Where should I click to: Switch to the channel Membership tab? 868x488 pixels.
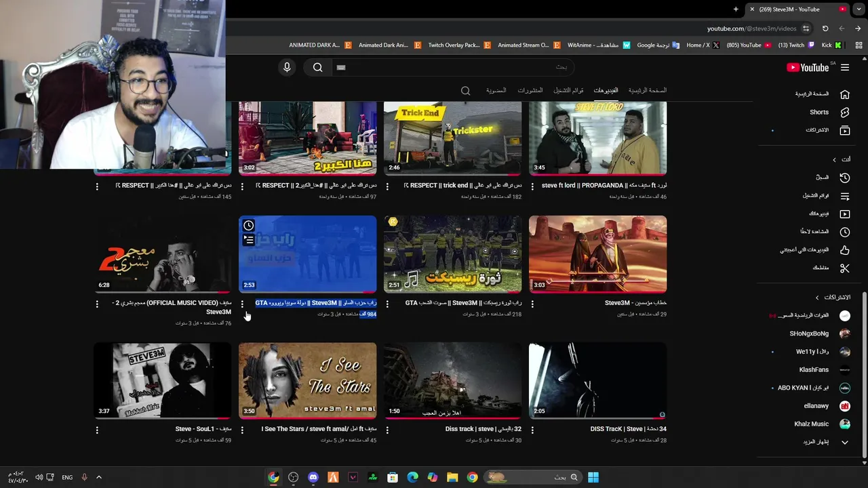pyautogui.click(x=496, y=90)
